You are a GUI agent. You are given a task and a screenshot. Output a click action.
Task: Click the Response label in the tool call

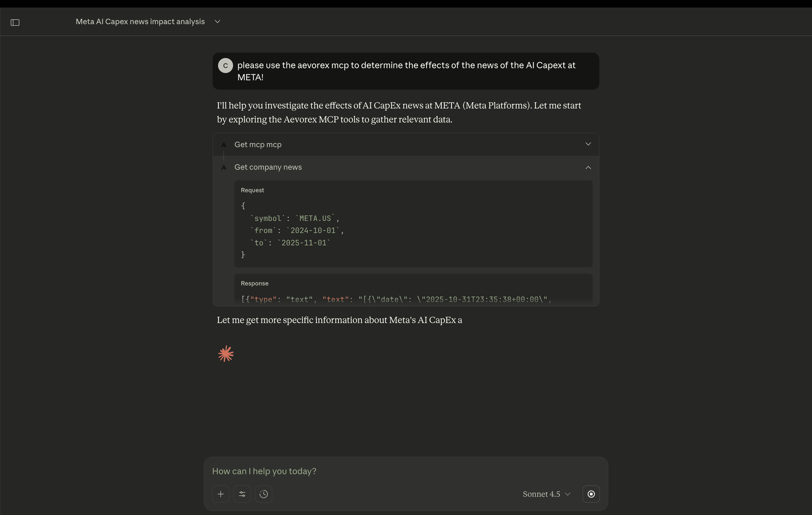(255, 283)
